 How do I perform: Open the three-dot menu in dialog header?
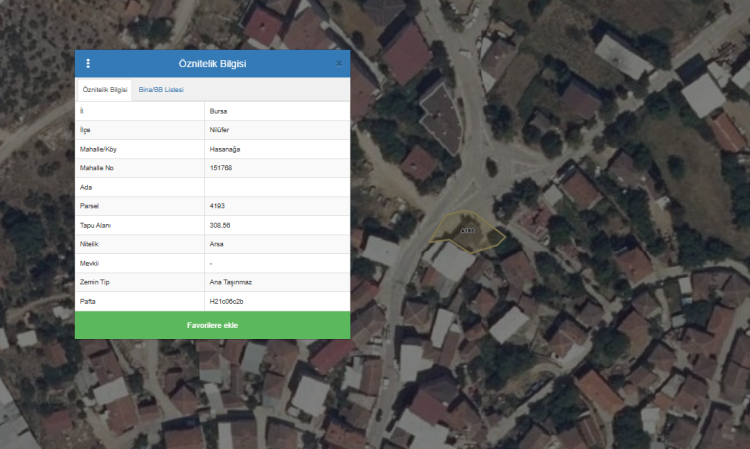[x=88, y=64]
